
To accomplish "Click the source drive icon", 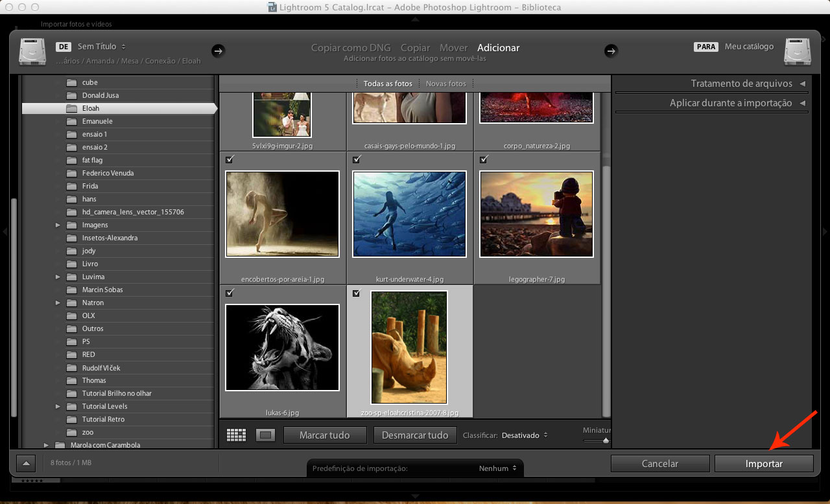I will [x=32, y=52].
